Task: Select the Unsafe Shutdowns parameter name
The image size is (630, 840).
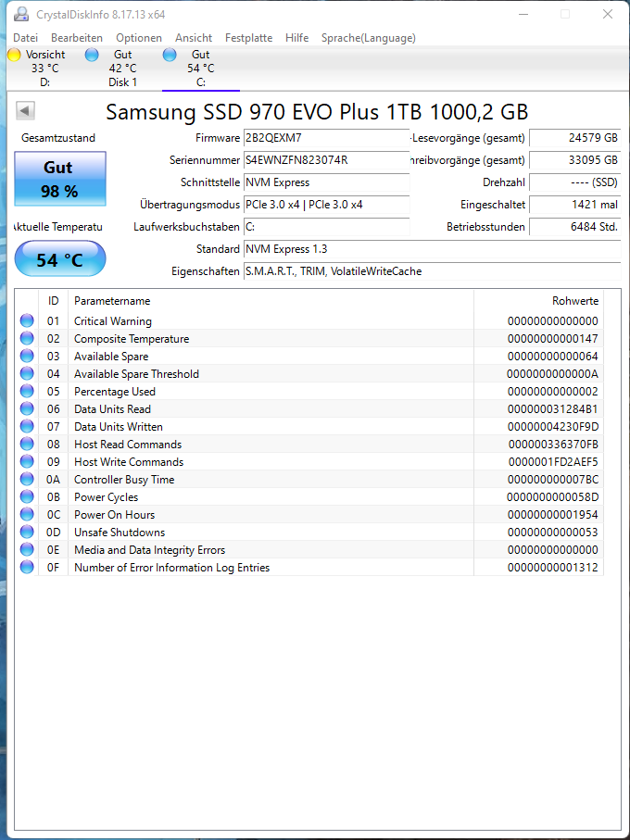Action: click(120, 532)
